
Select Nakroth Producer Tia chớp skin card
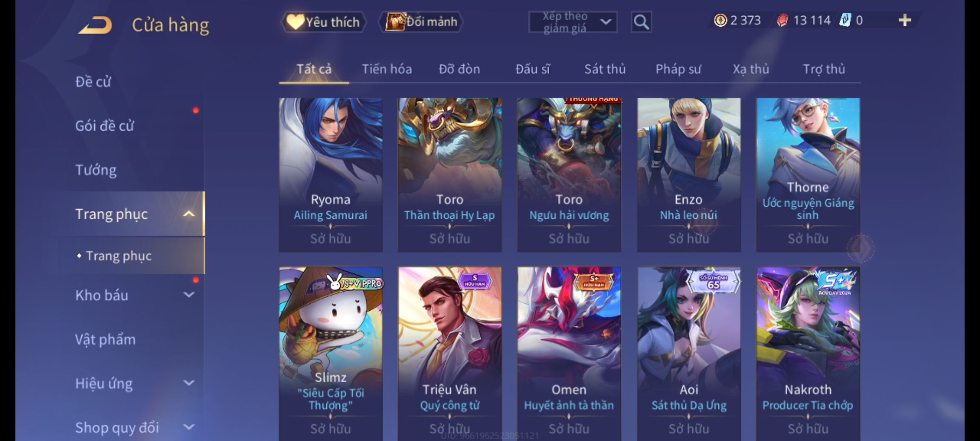(x=808, y=354)
